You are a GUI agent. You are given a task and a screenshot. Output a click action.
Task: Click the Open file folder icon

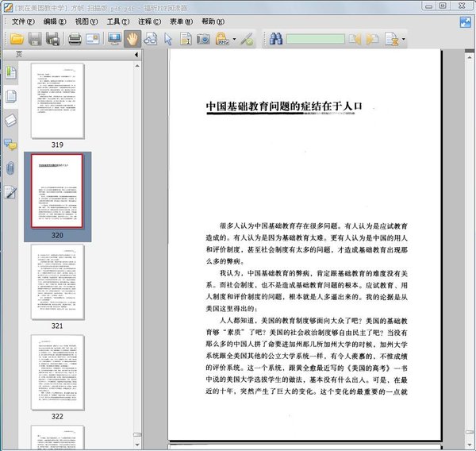click(16, 38)
